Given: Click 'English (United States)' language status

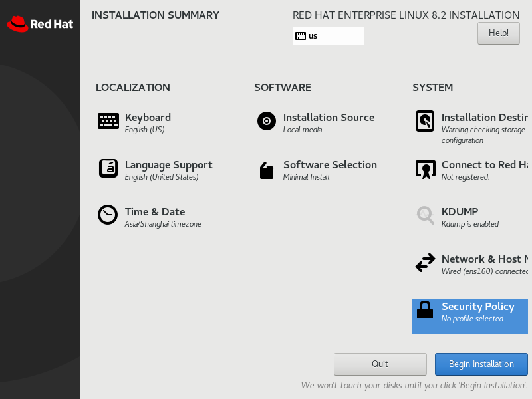Looking at the screenshot, I should click(162, 177).
